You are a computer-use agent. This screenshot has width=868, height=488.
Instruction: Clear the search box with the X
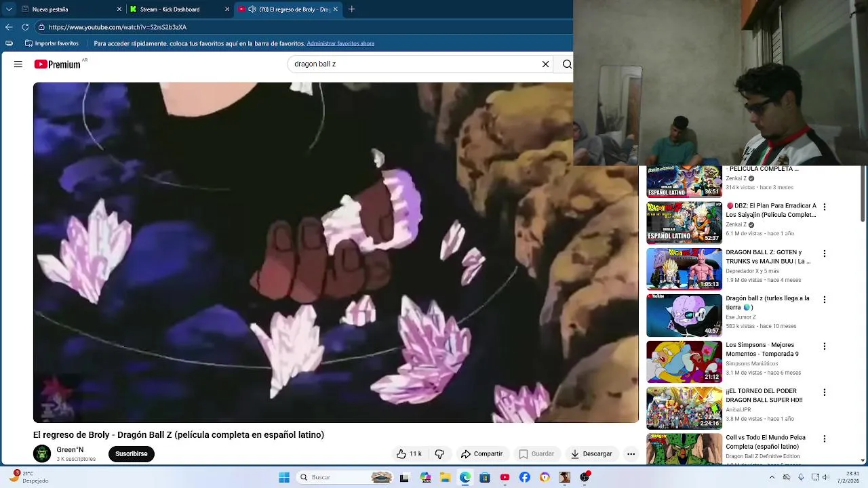(545, 64)
